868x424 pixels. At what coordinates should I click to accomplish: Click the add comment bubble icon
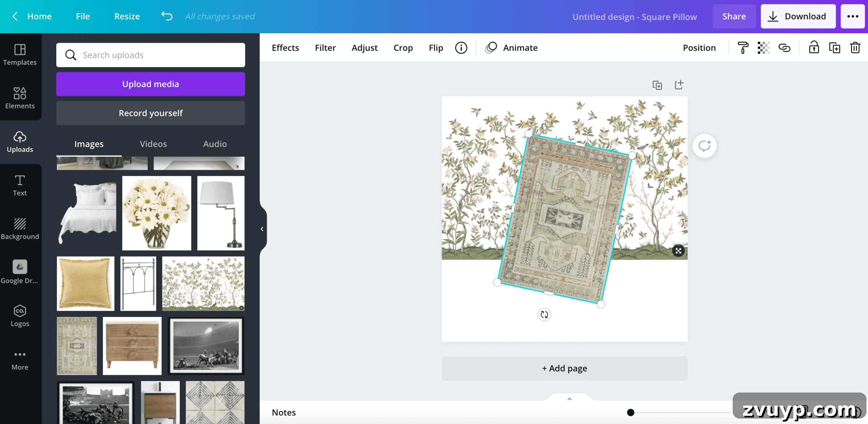pyautogui.click(x=705, y=146)
